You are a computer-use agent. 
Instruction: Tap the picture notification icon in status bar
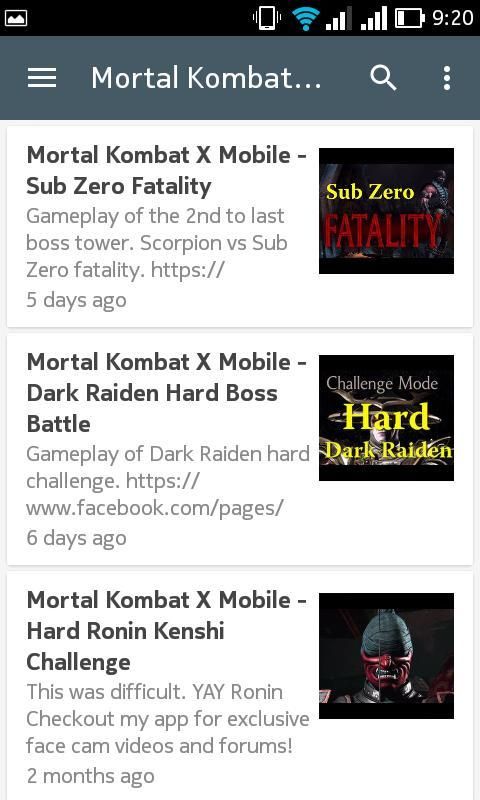pyautogui.click(x=15, y=18)
